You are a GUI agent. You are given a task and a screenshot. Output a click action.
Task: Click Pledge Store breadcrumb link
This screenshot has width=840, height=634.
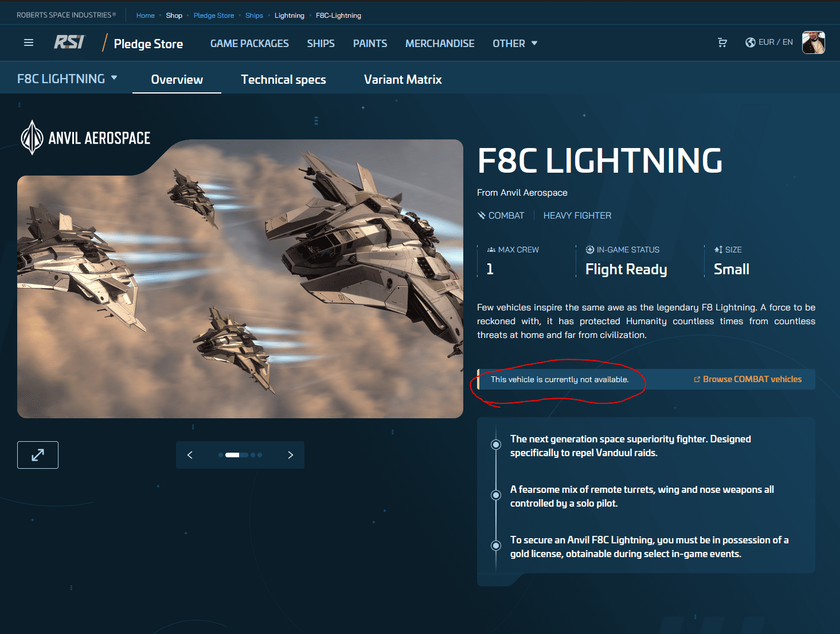[x=214, y=15]
